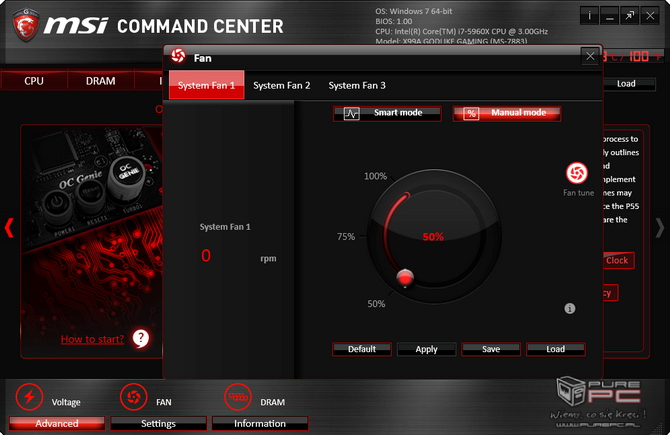The width and height of the screenshot is (670, 435).
Task: Select the Advanced bottom tab
Action: coord(57,423)
